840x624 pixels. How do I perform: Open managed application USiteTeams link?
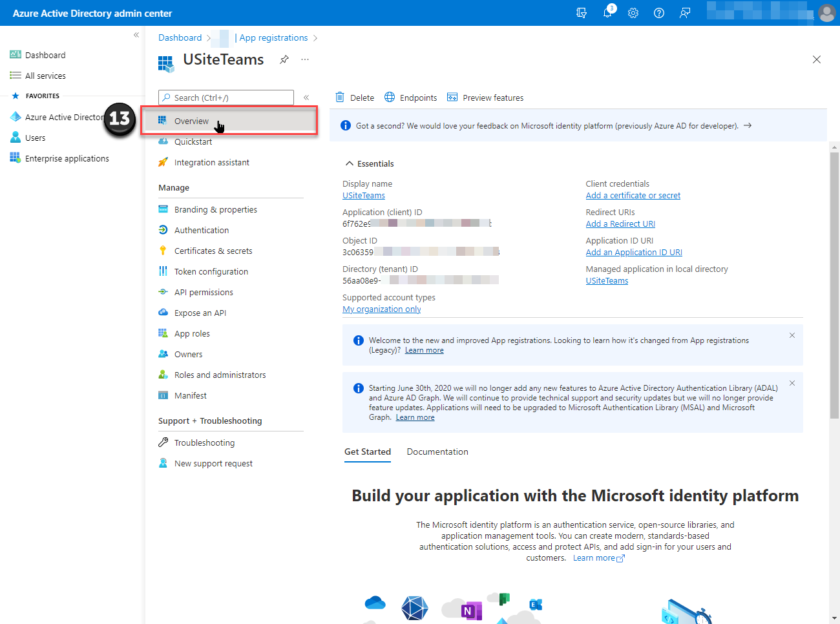tap(607, 280)
